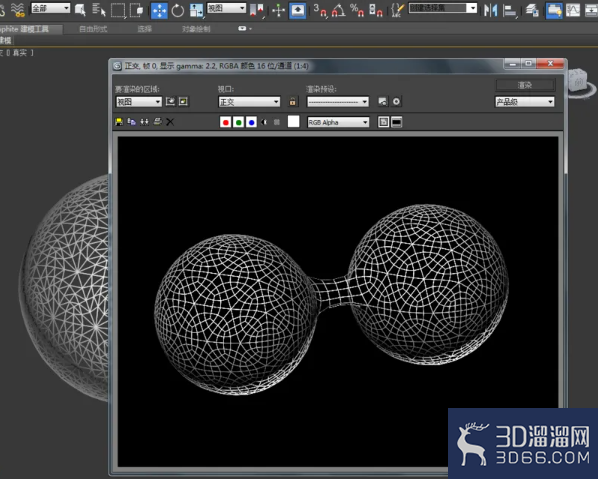Image resolution: width=598 pixels, height=479 pixels.
Task: Open the Curve Editor icon
Action: [x=573, y=10]
